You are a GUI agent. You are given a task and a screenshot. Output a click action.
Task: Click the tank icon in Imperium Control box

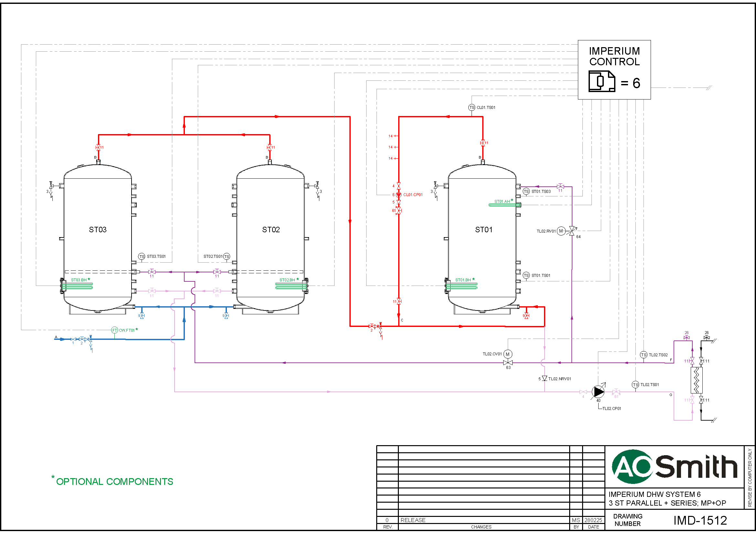(602, 81)
